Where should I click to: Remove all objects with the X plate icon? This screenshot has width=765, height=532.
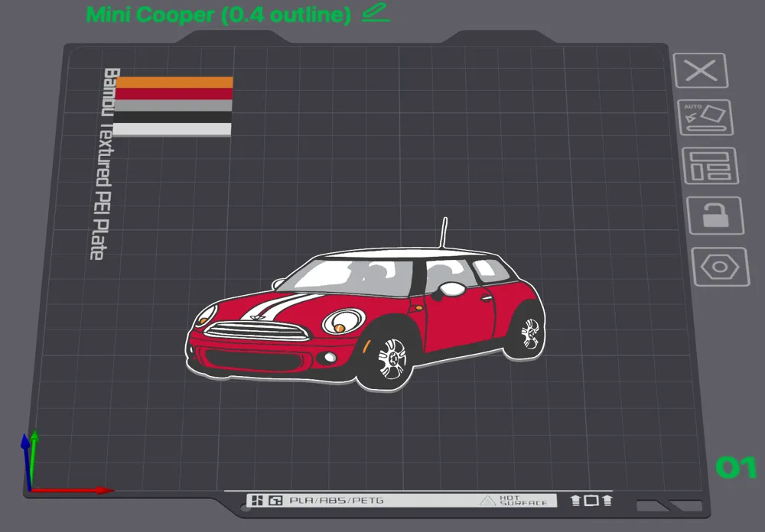pyautogui.click(x=701, y=71)
